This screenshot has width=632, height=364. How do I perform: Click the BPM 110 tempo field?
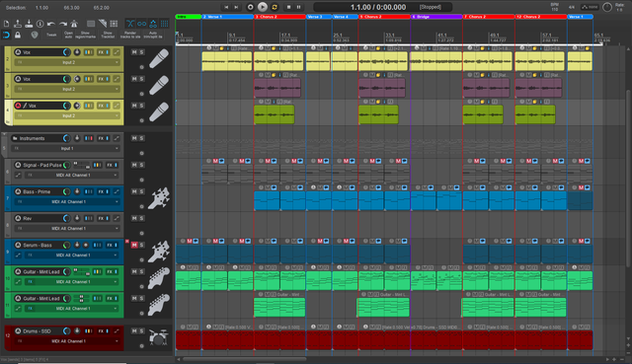pos(555,7)
